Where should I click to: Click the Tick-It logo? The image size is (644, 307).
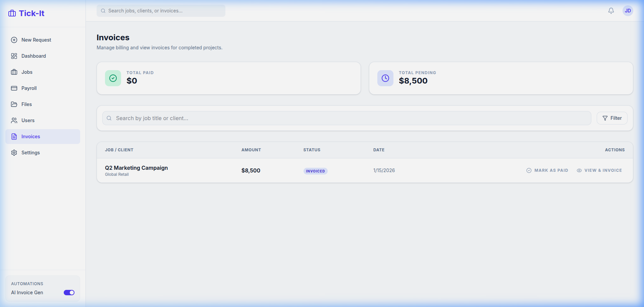point(26,13)
